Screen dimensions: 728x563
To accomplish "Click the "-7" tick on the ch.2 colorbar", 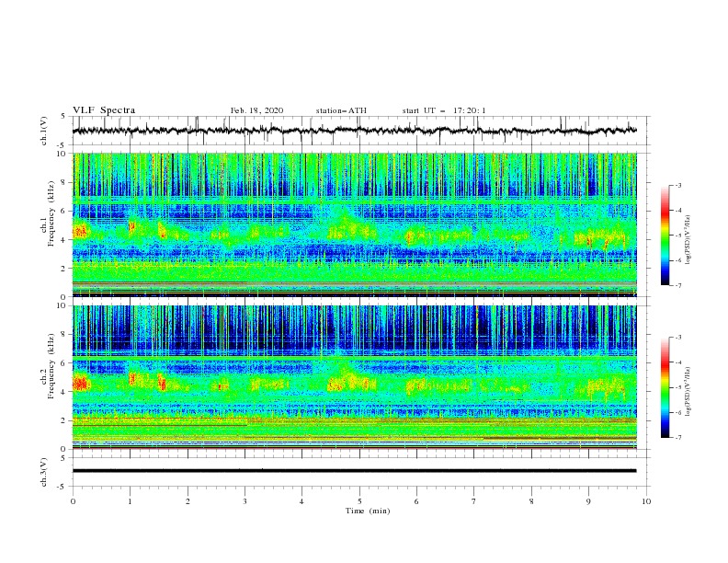I will 678,437.
